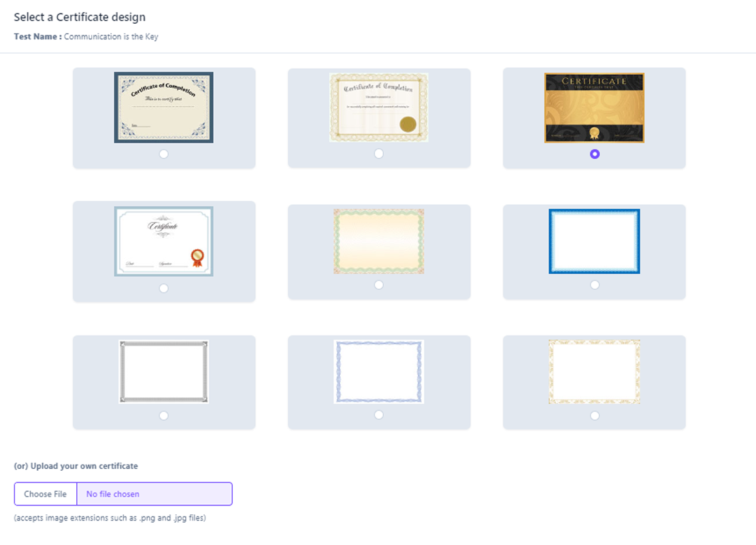Choose radio button beneath green-bordered yellow certificate

378,285
